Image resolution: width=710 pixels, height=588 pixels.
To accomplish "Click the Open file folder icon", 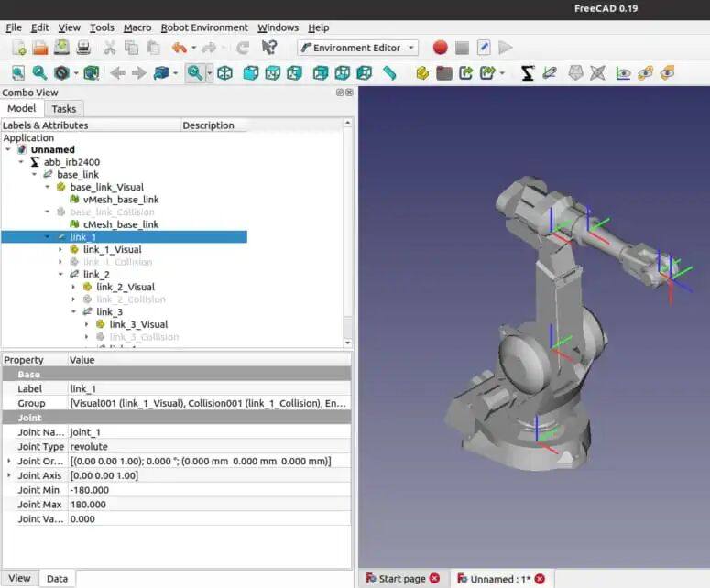I will [39, 48].
